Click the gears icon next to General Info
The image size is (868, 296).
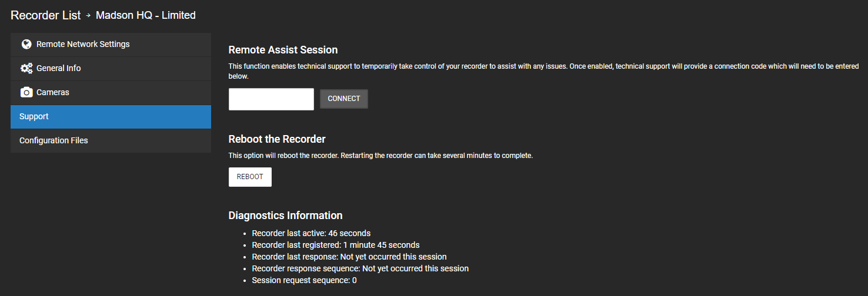click(x=26, y=68)
